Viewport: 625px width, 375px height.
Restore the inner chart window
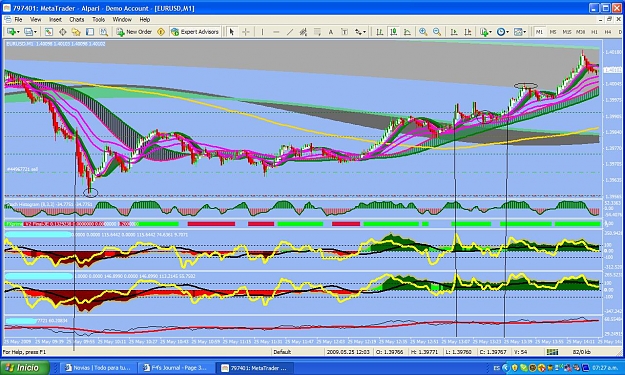609,19
